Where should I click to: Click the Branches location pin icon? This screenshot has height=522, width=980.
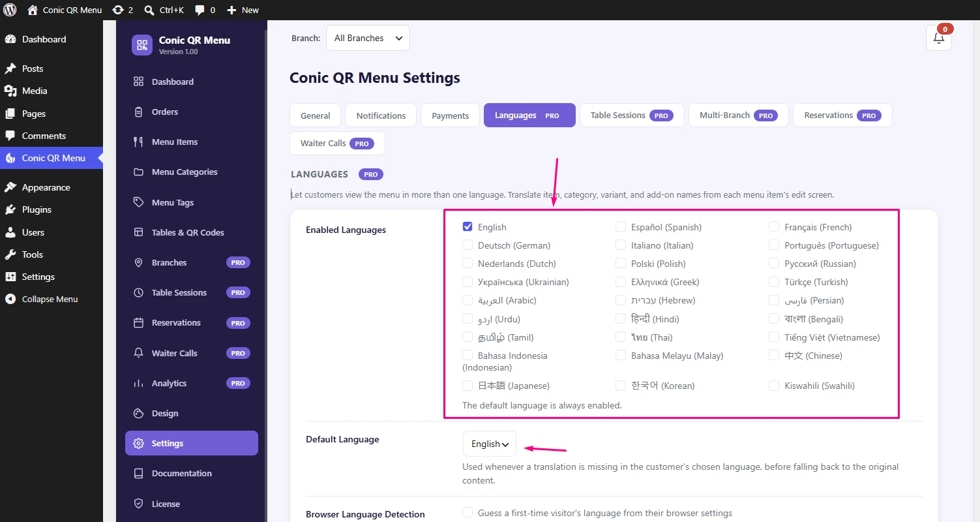tap(138, 262)
